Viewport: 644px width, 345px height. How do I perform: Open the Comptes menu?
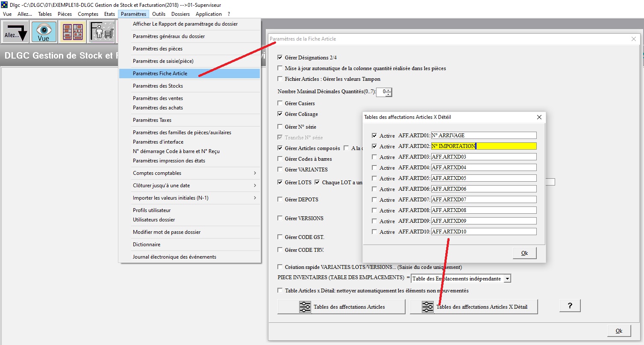[x=88, y=14]
